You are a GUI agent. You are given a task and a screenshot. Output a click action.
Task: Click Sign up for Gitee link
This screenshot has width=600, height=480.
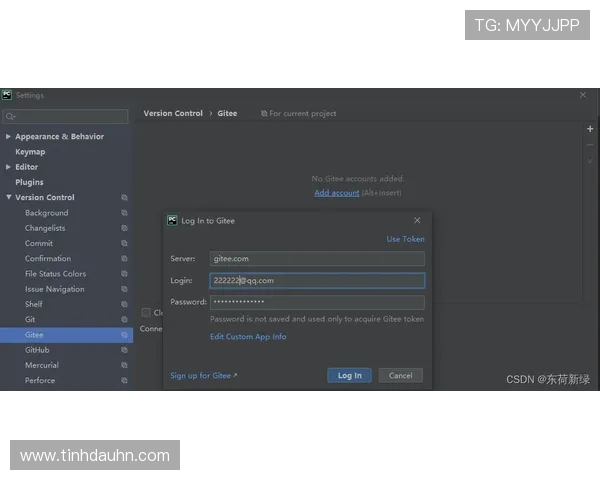(x=204, y=376)
